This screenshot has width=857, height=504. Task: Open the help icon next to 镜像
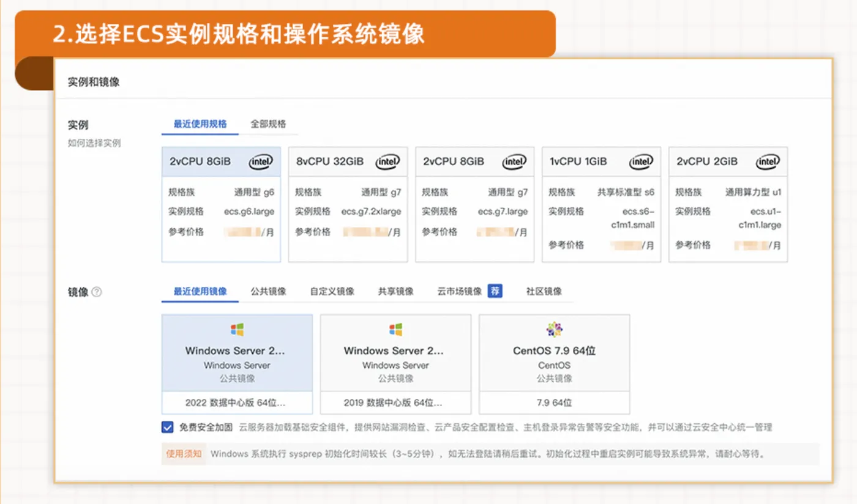pos(97,292)
